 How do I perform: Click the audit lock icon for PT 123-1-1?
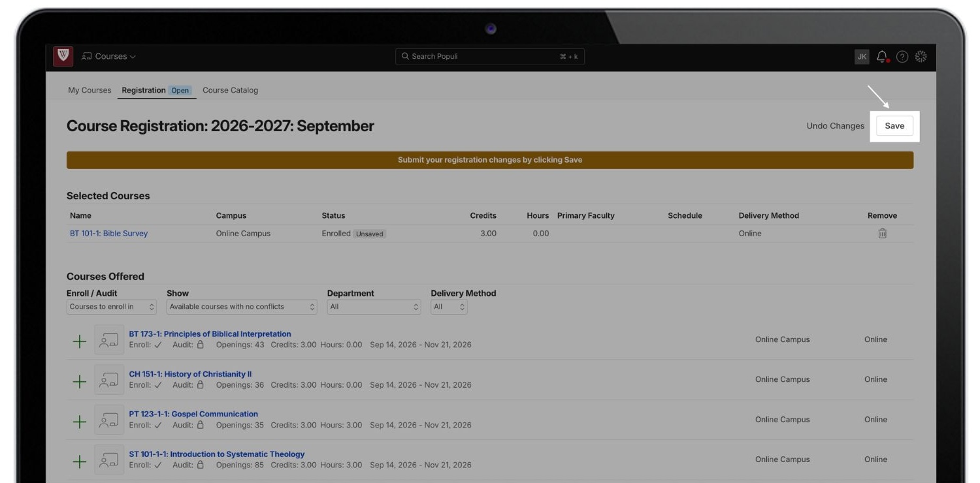click(x=201, y=425)
